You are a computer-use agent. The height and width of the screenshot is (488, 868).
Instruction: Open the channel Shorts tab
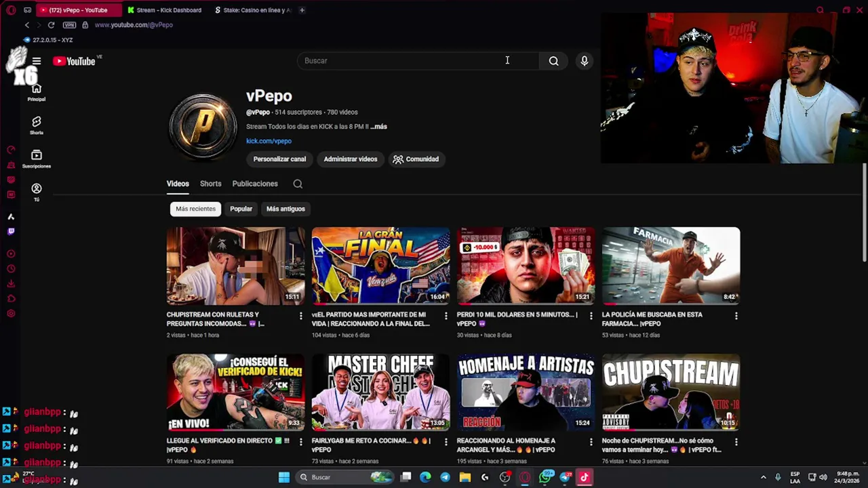tap(210, 184)
